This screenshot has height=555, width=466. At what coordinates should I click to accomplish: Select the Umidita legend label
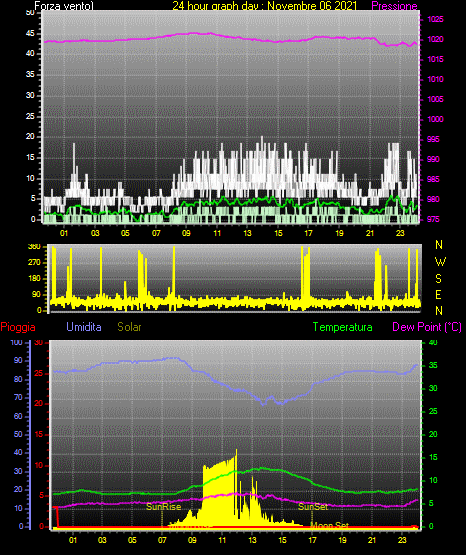84,327
